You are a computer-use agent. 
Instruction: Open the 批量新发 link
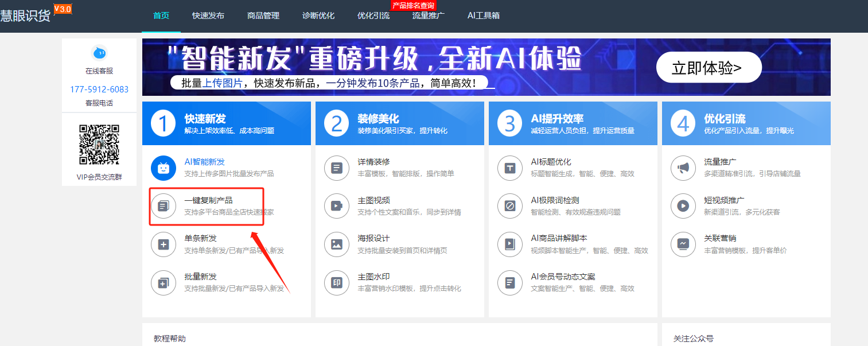click(201, 277)
